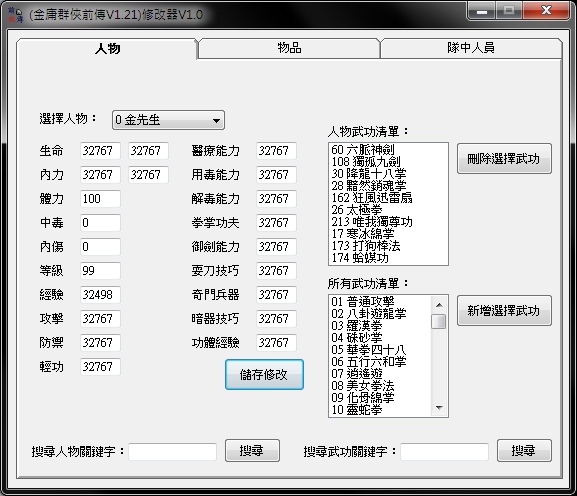The width and height of the screenshot is (577, 496).
Task: Click the 等級 level field showing 99
Action: pyautogui.click(x=100, y=271)
